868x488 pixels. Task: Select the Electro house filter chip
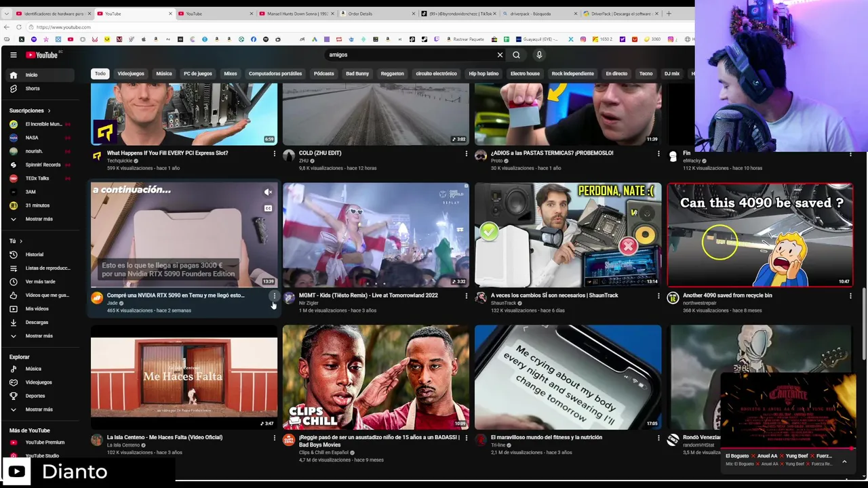coord(525,73)
